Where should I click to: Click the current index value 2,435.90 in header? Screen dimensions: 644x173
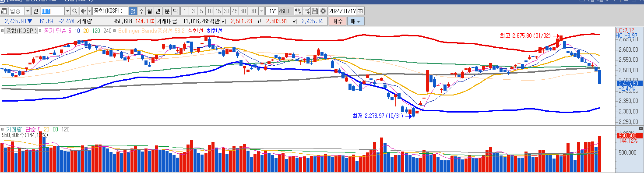15,21
